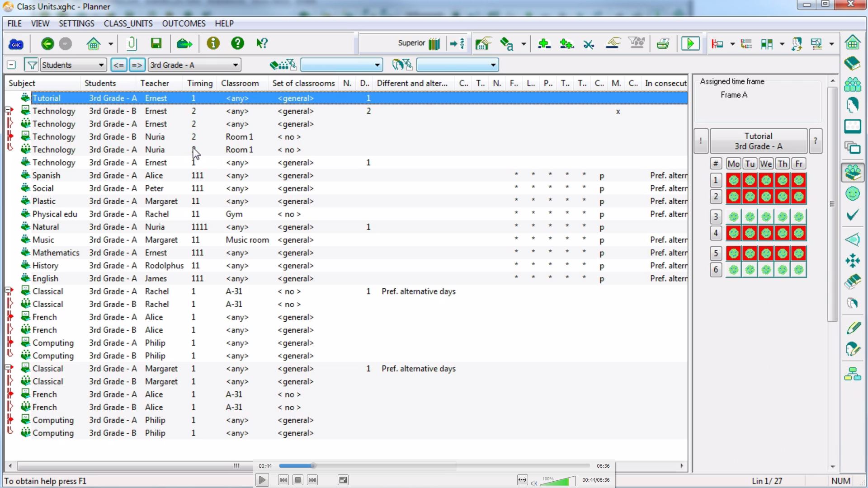Image resolution: width=868 pixels, height=488 pixels.
Task: Open the home building icon in toolbar
Action: coord(94,44)
